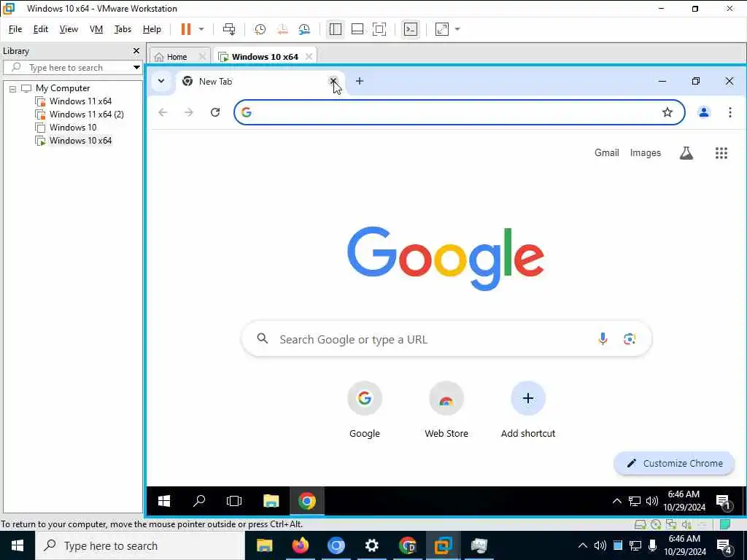Toggle the library sidebar view icon
The image size is (747, 560).
click(336, 29)
